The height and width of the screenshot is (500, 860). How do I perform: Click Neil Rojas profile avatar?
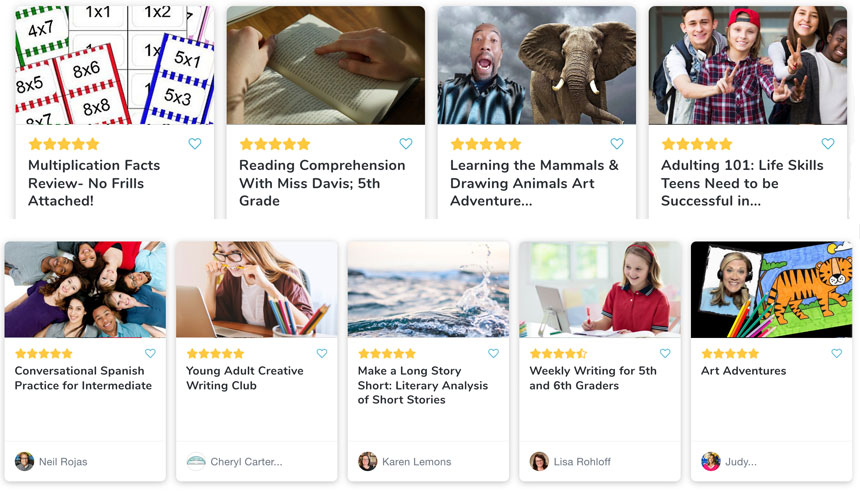coord(24,461)
